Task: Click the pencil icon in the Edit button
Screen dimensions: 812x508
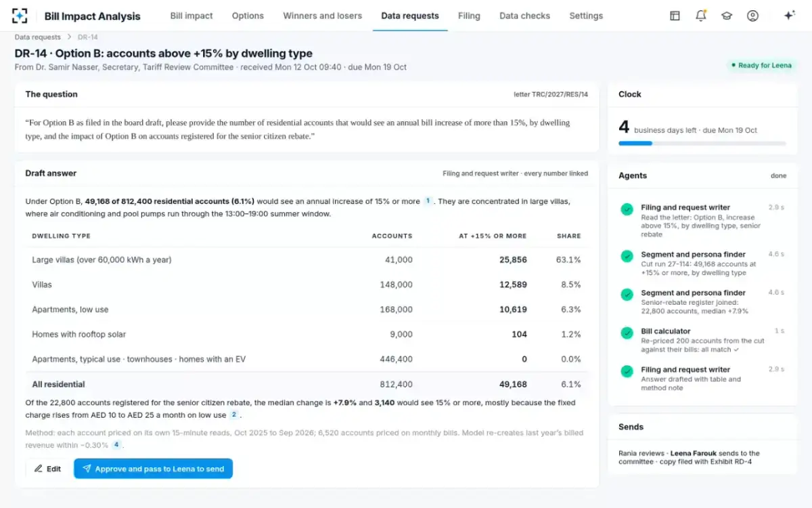Action: (x=38, y=469)
